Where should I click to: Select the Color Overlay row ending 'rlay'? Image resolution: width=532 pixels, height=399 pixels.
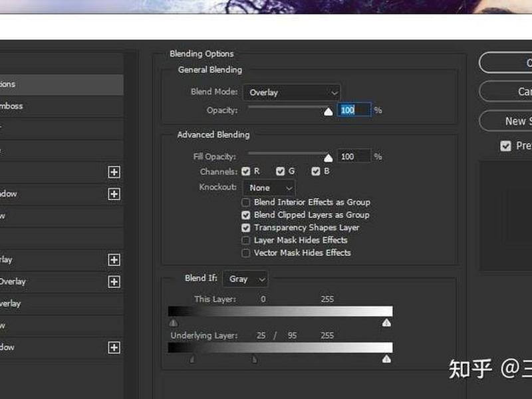[61, 260]
